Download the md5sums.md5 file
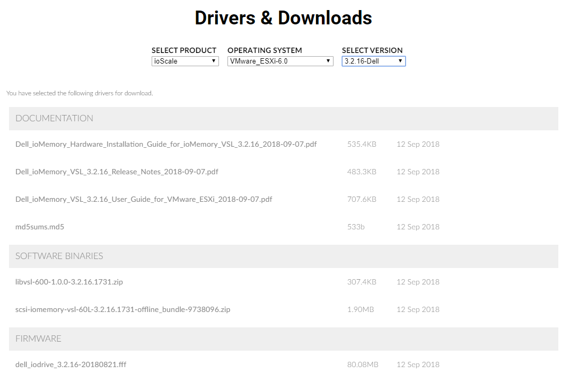Image resolution: width=561 pixels, height=392 pixels. point(40,227)
